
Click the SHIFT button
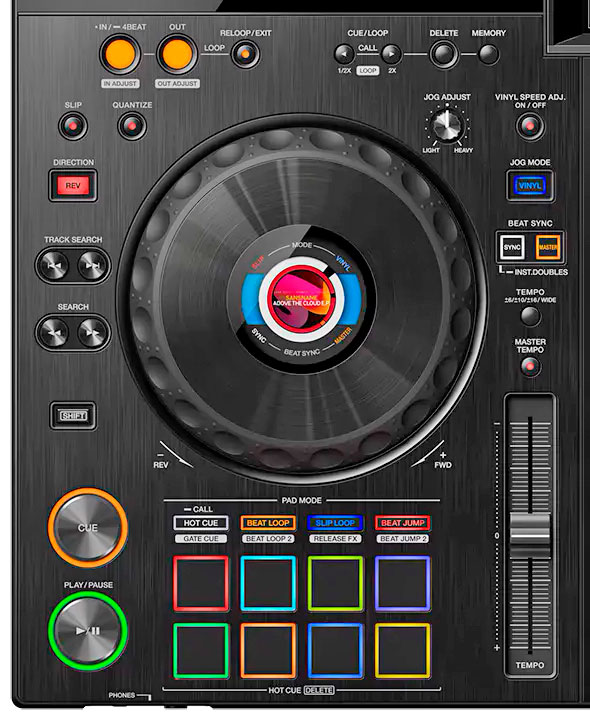[x=73, y=416]
